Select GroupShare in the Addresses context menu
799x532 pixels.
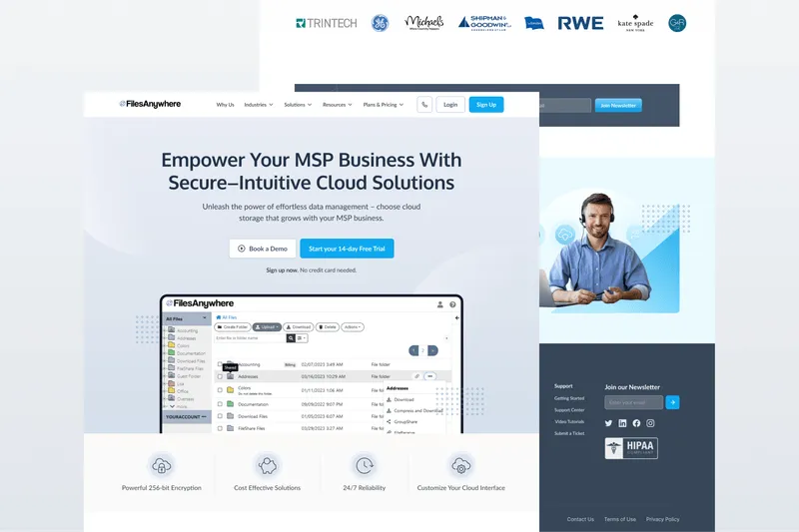point(401,421)
